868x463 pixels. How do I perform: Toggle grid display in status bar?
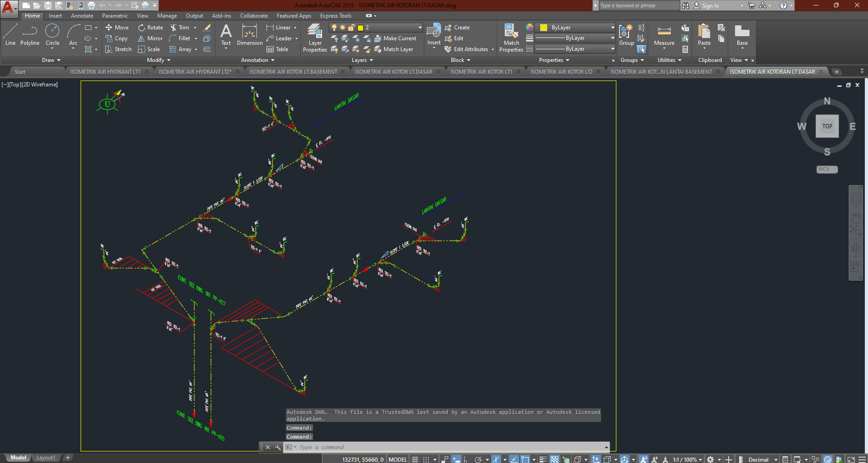[415, 459]
